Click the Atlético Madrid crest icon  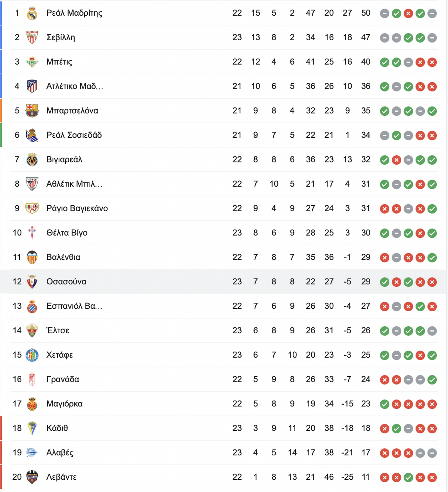click(32, 86)
